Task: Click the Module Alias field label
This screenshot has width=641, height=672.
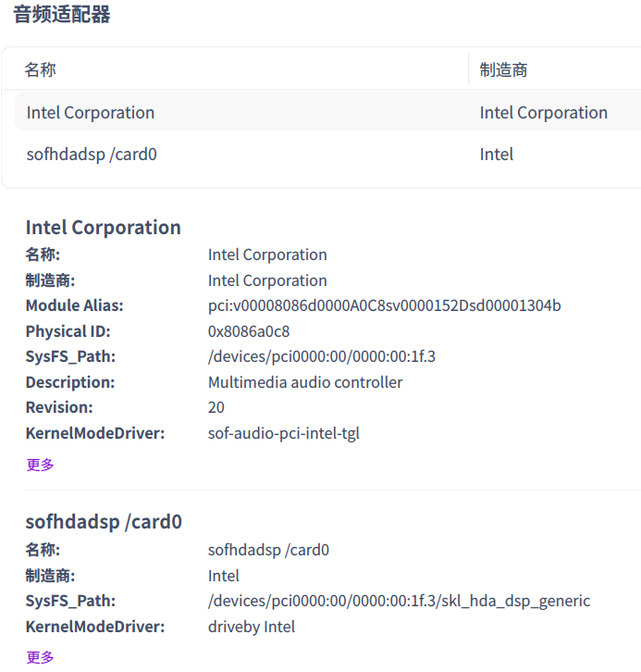Action: click(x=74, y=305)
